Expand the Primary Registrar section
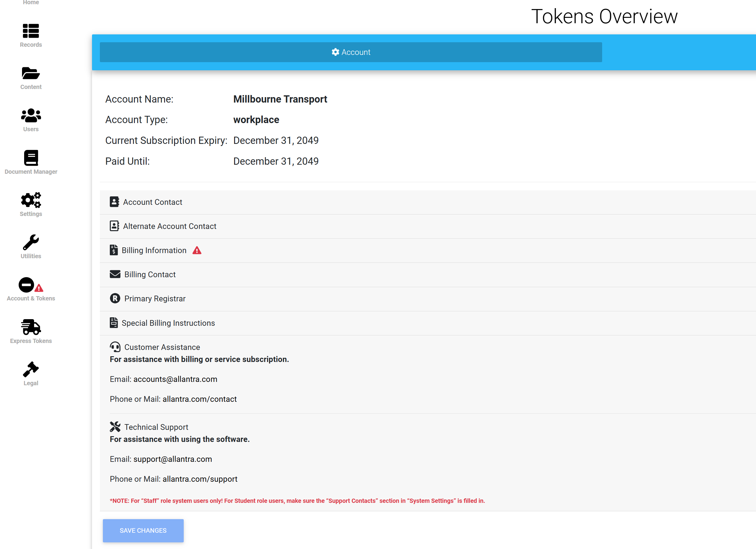The image size is (756, 549). (x=155, y=299)
